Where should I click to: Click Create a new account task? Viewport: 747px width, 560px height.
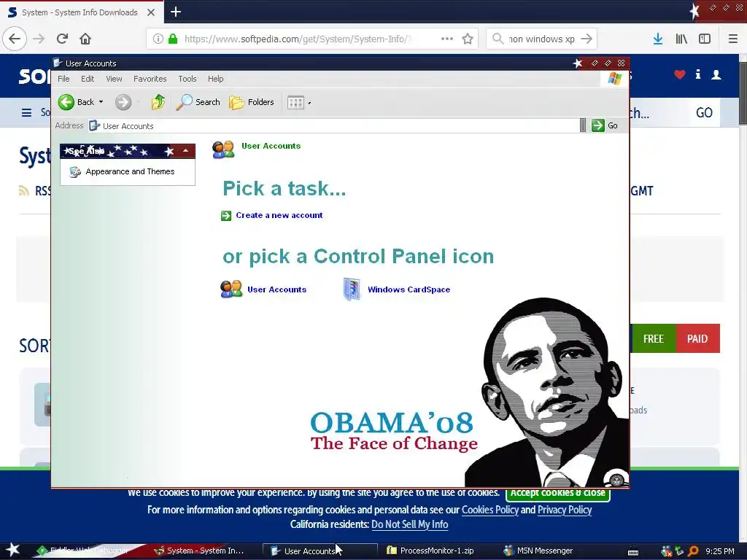279,215
